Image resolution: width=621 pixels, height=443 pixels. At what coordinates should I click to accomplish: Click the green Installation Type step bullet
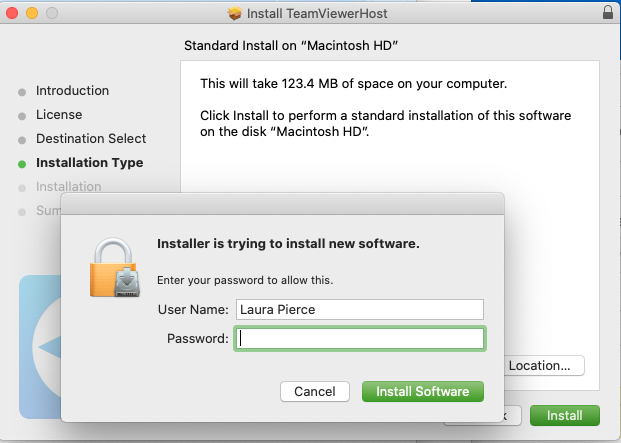(22, 164)
